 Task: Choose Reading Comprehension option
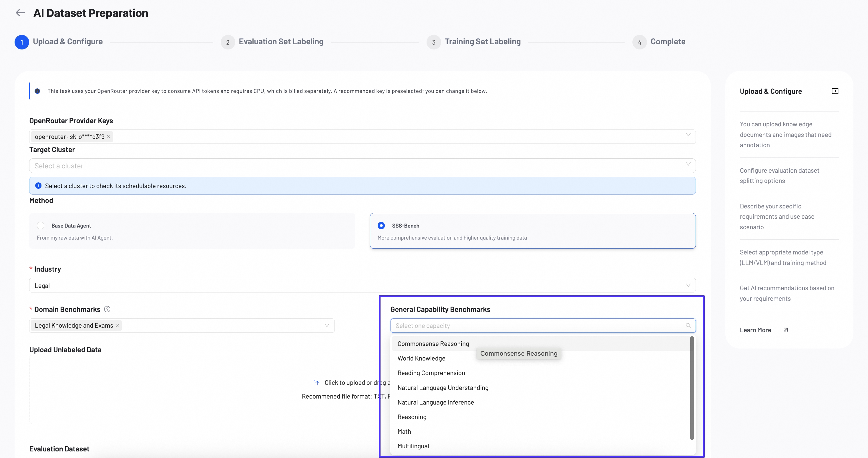540,373
